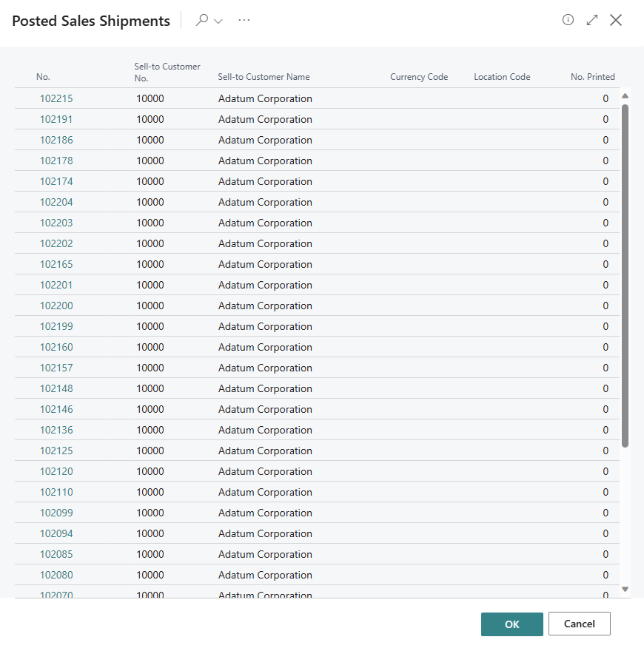Click the Currency Code column header
The image size is (644, 651).
click(x=419, y=77)
